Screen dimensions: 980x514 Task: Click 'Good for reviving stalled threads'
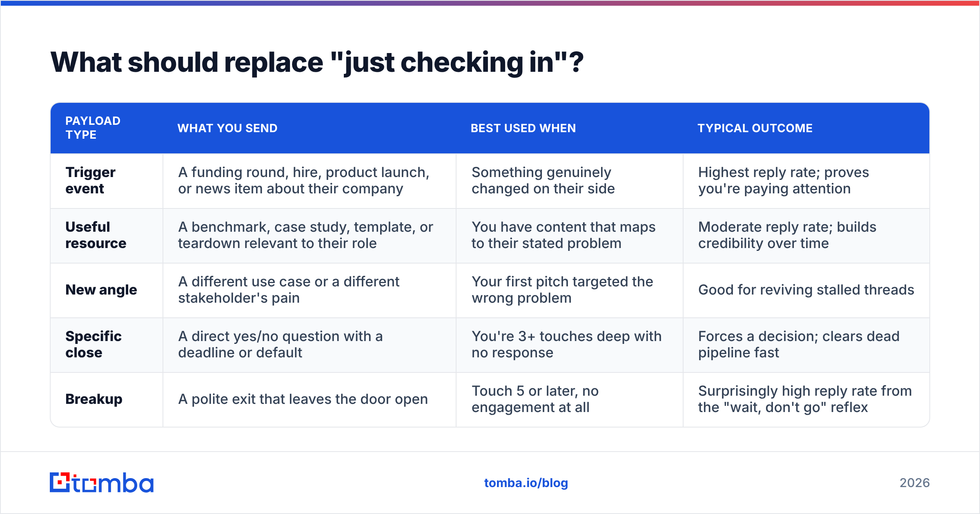tap(806, 290)
